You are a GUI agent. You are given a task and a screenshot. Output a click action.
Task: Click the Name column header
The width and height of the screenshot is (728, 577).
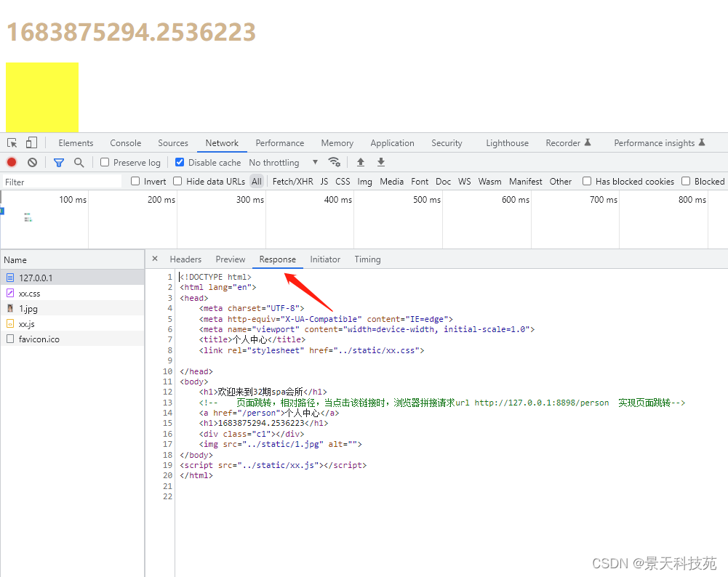(73, 259)
